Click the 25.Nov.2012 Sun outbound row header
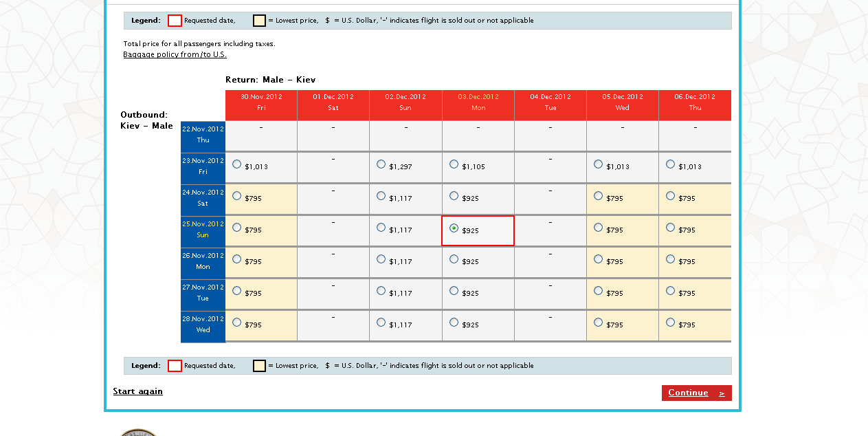Viewport: 868px width, 436px height. [203, 230]
